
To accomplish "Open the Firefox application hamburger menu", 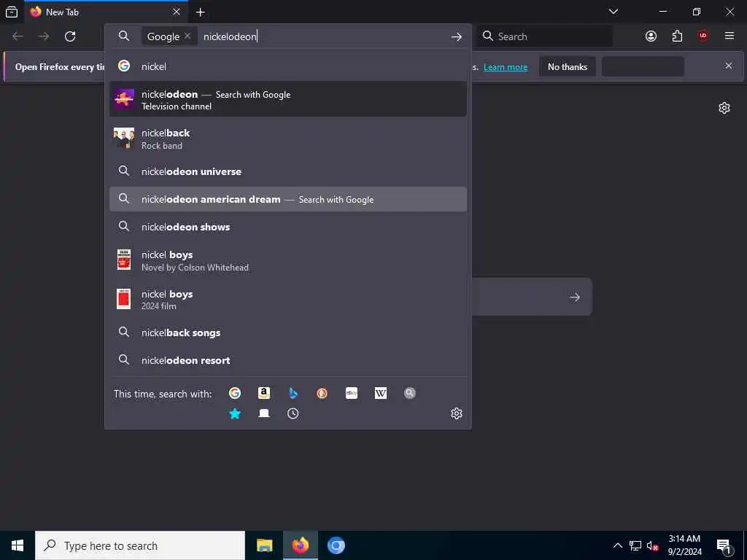I will [x=729, y=36].
